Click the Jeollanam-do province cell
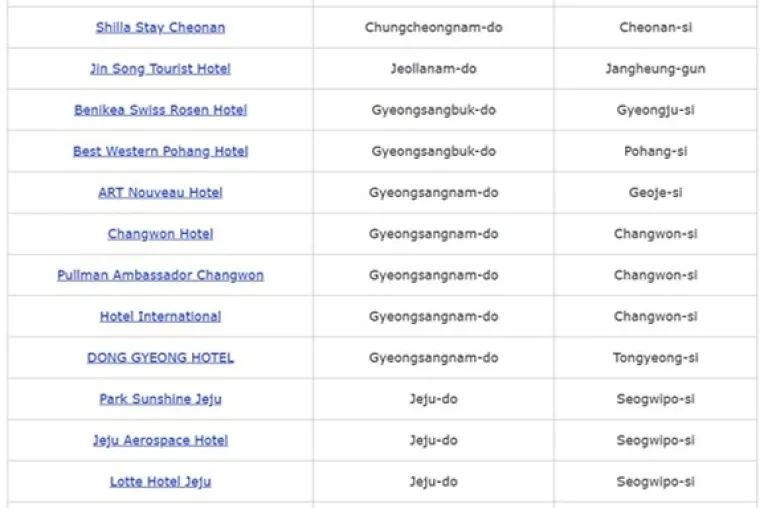The image size is (768, 508). tap(433, 69)
